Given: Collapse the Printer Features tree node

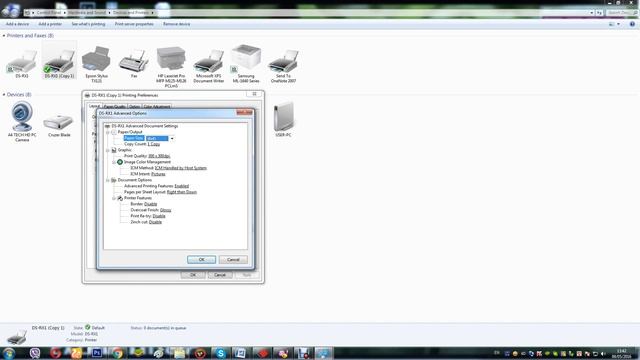Looking at the screenshot, I should tap(114, 198).
